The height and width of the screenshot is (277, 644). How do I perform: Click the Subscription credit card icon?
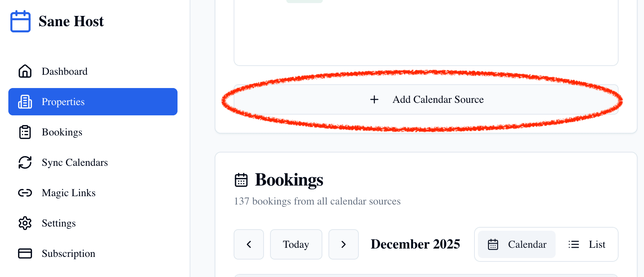25,253
